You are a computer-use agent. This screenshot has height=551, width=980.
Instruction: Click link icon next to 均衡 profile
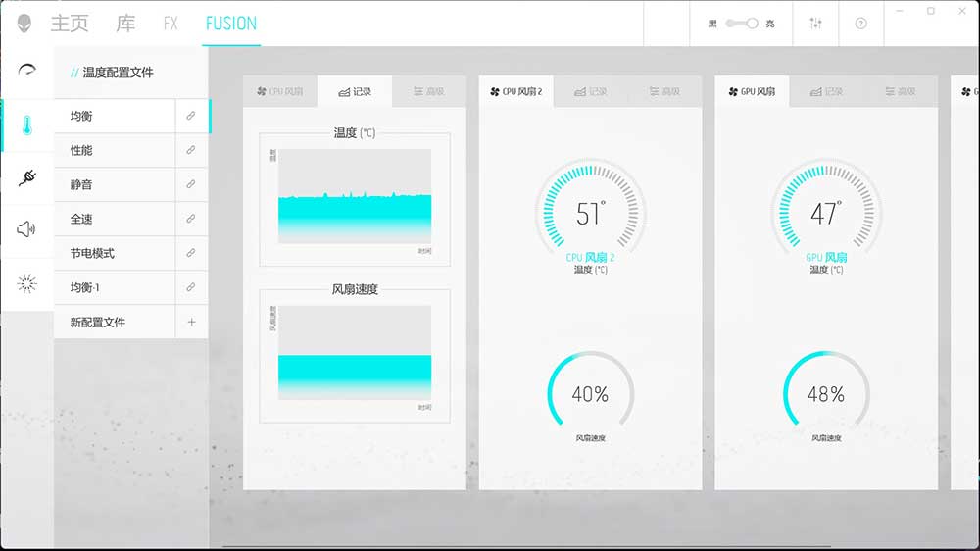(191, 117)
